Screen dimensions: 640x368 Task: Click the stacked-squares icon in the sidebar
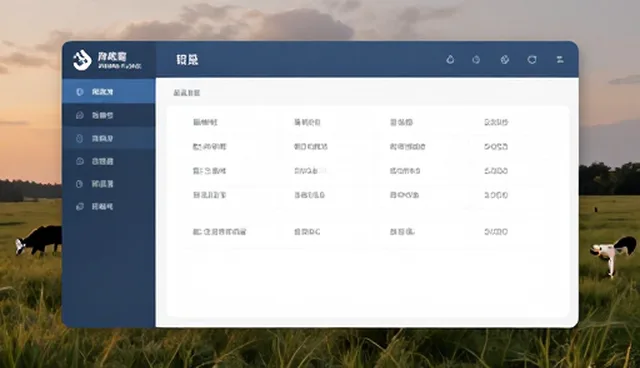[x=80, y=206]
